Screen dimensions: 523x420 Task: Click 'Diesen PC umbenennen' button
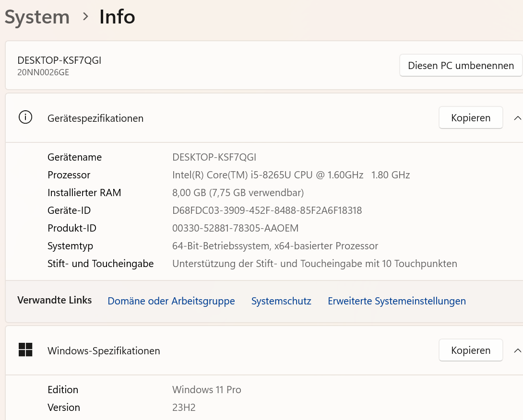(461, 65)
